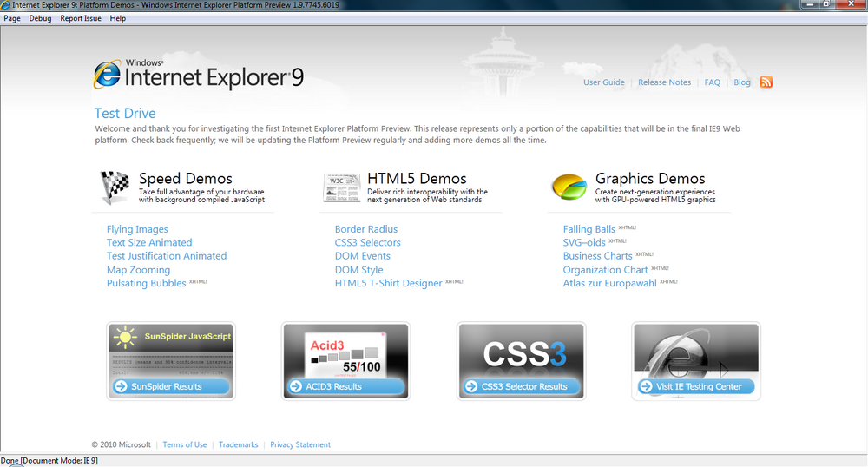Viewport: 868px width, 467px height.
Task: Open the Page menu
Action: coord(12,18)
